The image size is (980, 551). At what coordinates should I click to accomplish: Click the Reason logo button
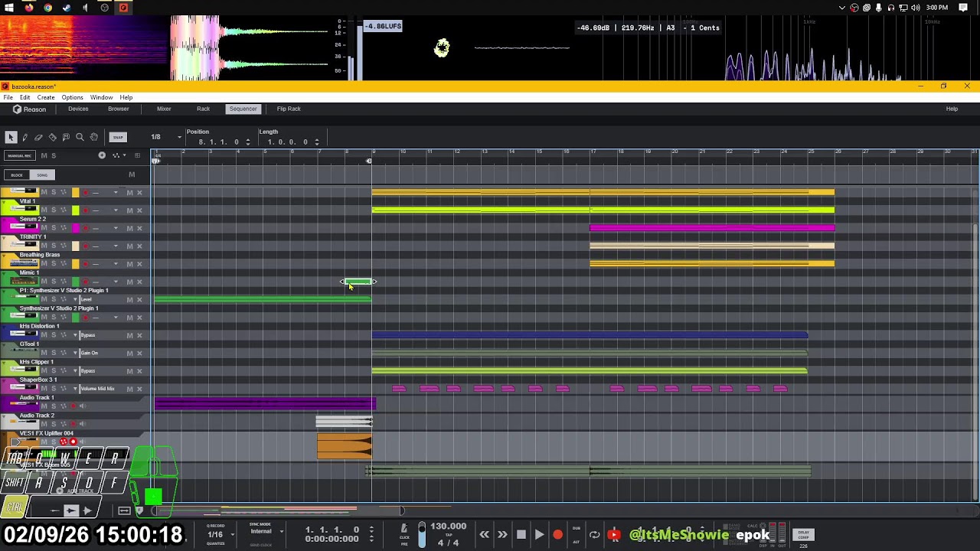(x=30, y=109)
